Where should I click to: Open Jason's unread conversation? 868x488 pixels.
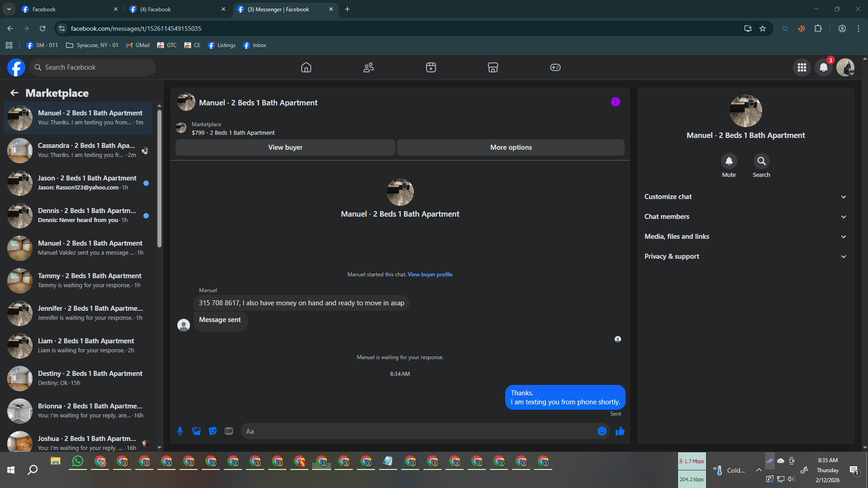coord(78,183)
